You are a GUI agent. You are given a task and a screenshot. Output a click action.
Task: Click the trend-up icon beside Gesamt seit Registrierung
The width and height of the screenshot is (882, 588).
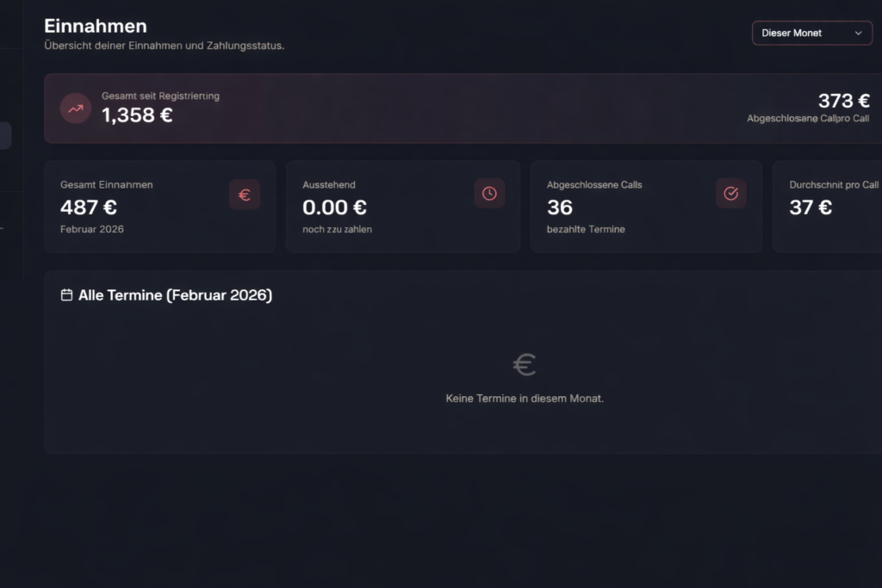pyautogui.click(x=76, y=108)
